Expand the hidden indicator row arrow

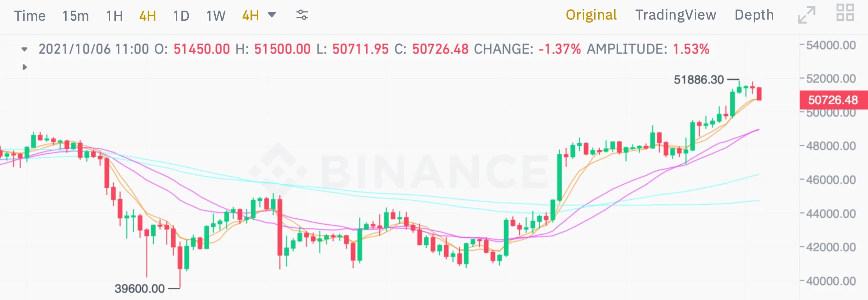tap(24, 67)
